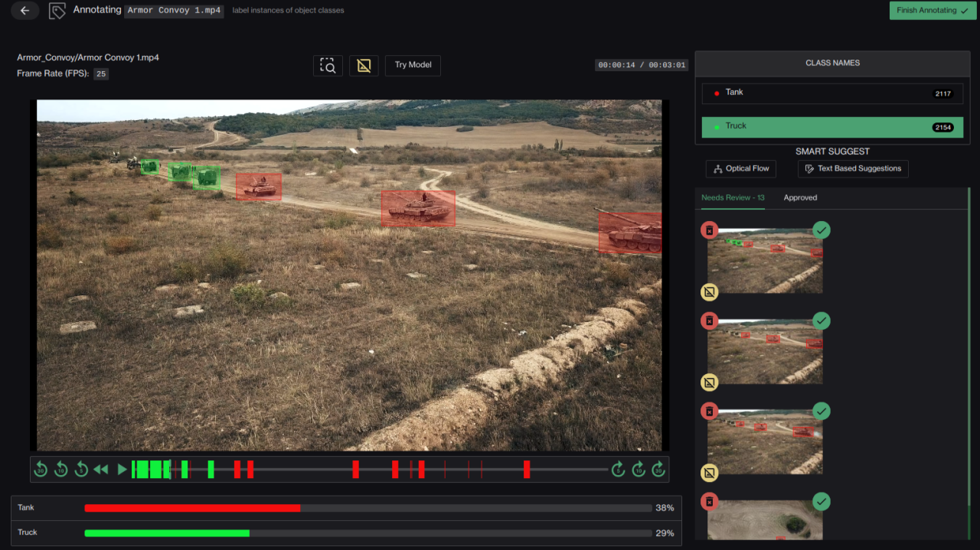This screenshot has width=980, height=550.
Task: Click the Frame Rate value 25
Action: coord(101,74)
